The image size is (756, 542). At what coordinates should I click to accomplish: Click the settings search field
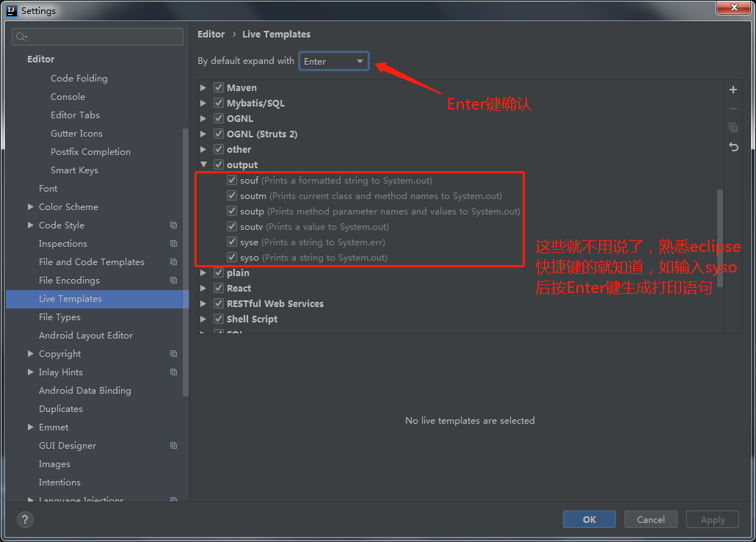pyautogui.click(x=95, y=36)
